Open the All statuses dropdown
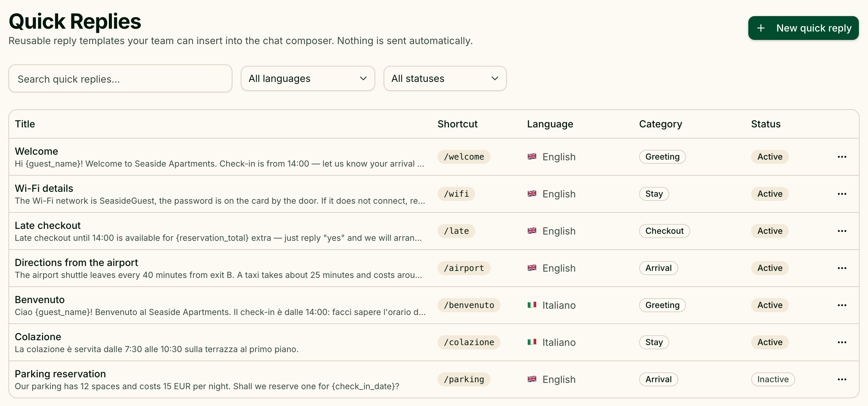Viewport: 868px width, 406px height. 445,78
